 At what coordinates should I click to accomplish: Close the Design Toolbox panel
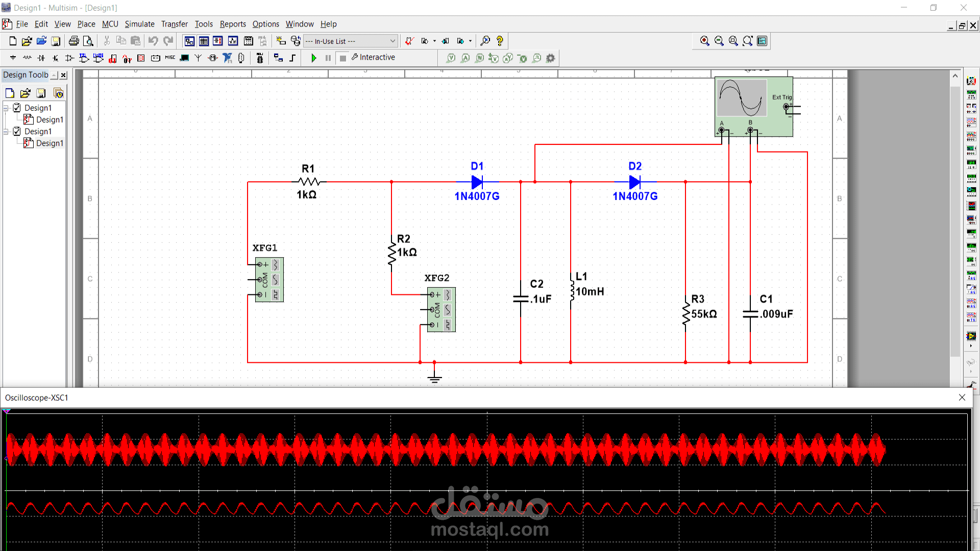click(63, 75)
